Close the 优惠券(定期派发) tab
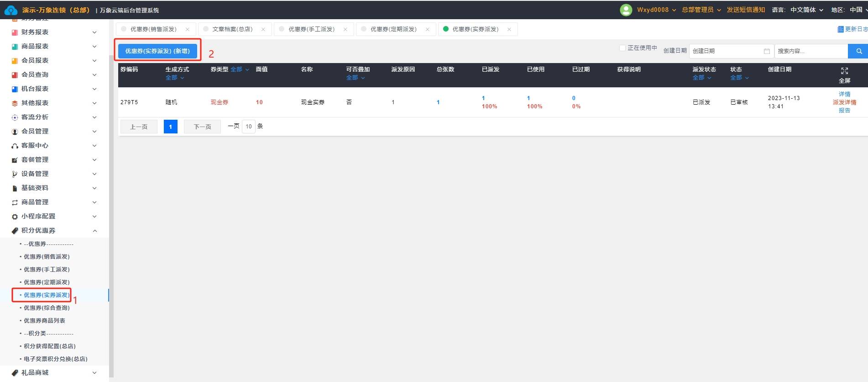Screen dimensions: 868x382 click(x=428, y=29)
